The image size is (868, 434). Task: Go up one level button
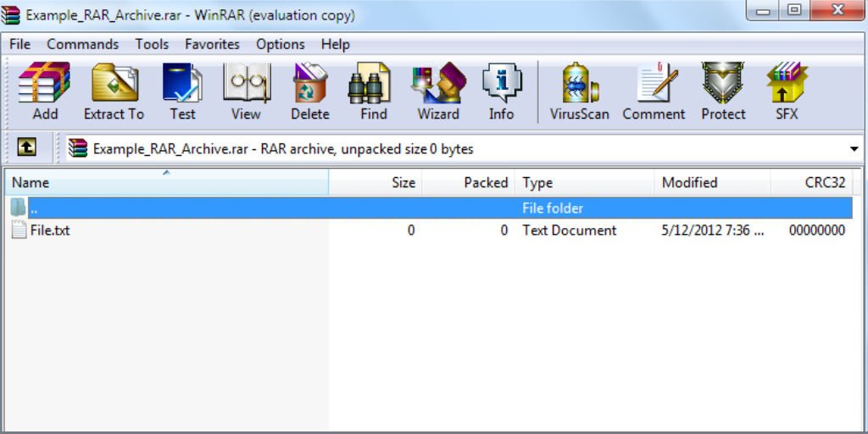coord(26,147)
